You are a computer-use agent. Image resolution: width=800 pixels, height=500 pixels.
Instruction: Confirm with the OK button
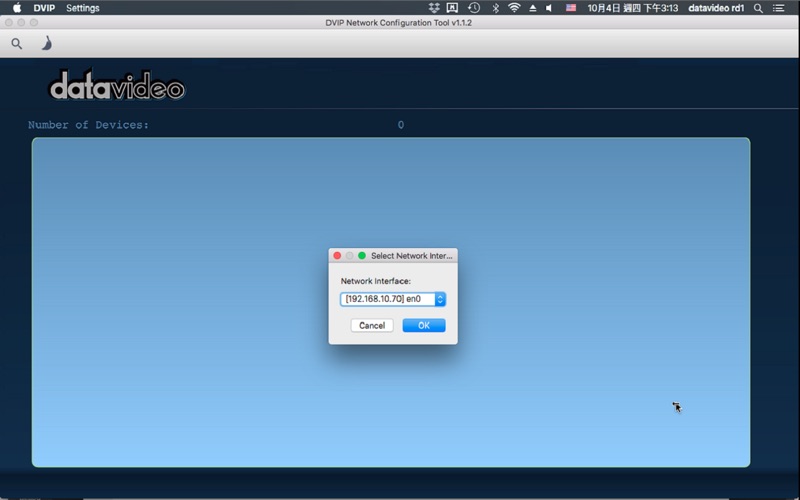tap(424, 326)
